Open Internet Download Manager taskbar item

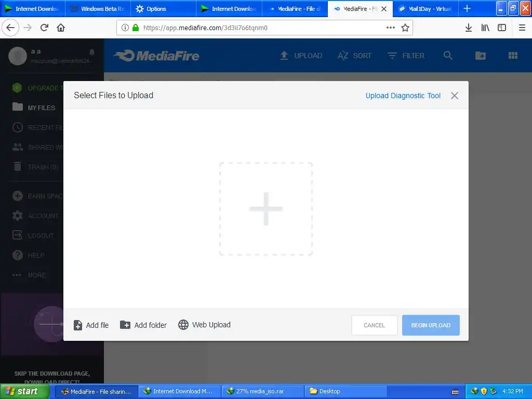click(180, 392)
